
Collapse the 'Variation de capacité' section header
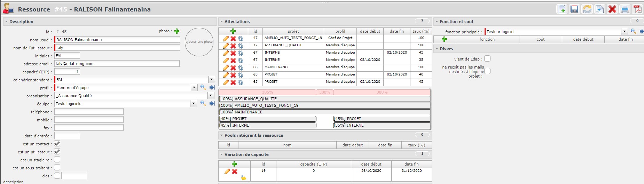point(221,154)
